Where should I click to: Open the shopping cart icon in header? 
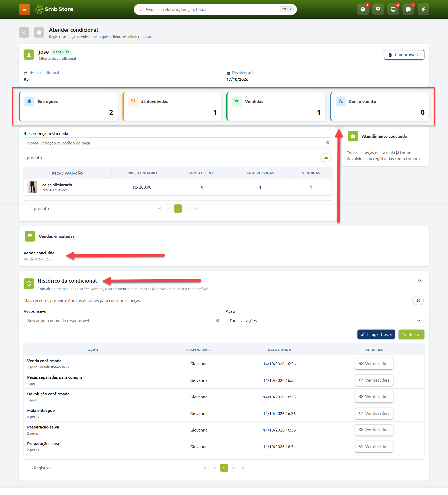coord(378,9)
